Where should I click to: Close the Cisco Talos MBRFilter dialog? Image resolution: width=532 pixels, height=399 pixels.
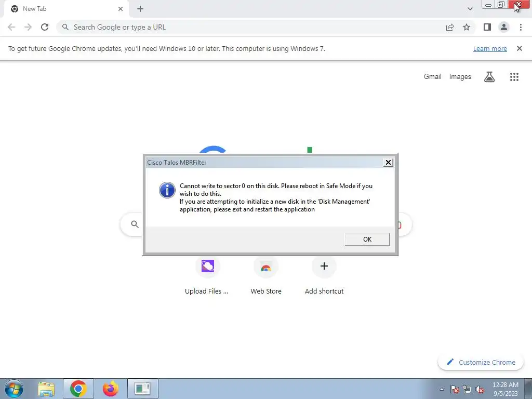(388, 163)
